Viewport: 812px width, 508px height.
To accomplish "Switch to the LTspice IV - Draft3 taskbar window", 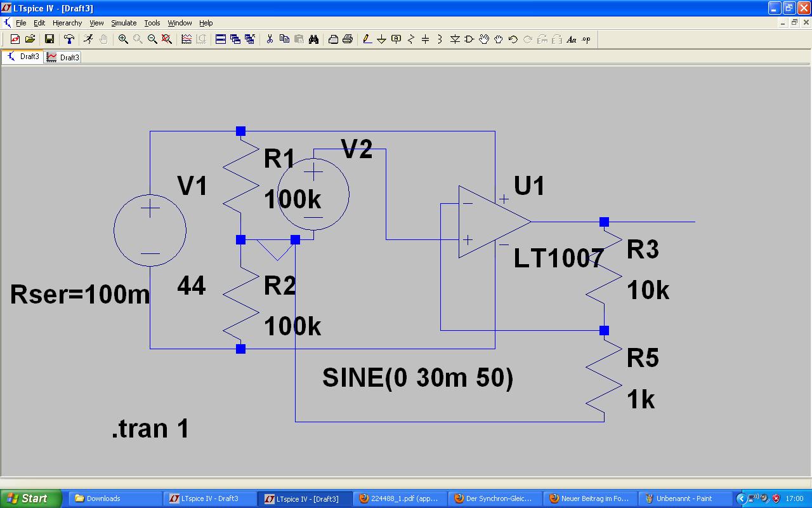I will (x=210, y=498).
